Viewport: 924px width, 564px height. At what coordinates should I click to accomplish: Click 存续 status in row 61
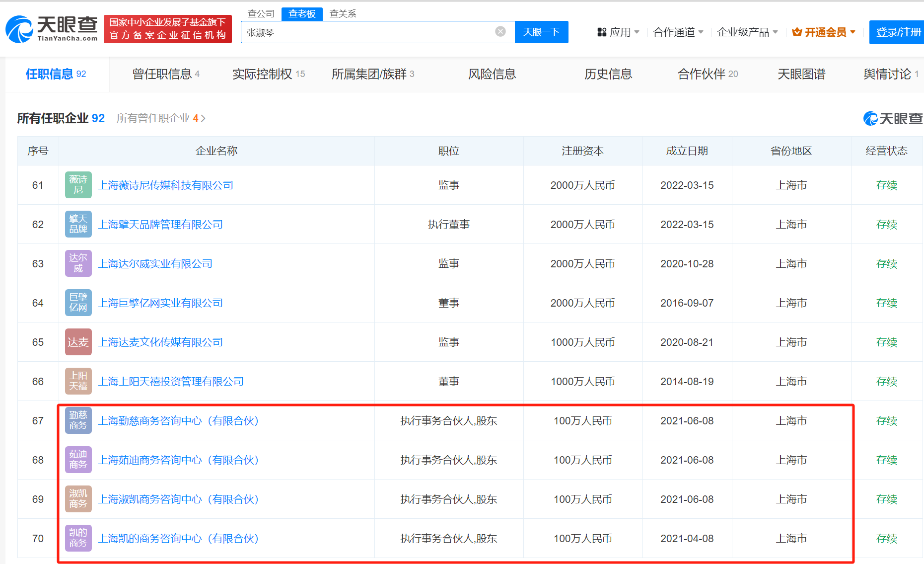(x=887, y=185)
